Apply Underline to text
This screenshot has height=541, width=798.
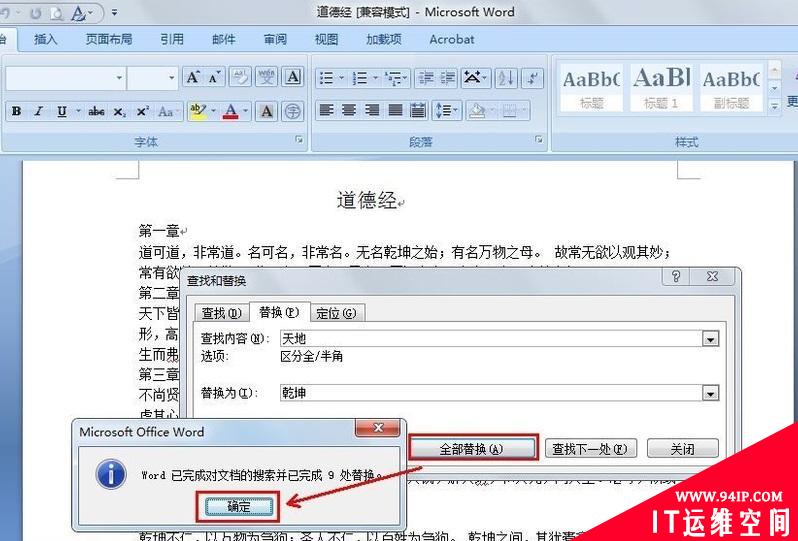tap(62, 111)
